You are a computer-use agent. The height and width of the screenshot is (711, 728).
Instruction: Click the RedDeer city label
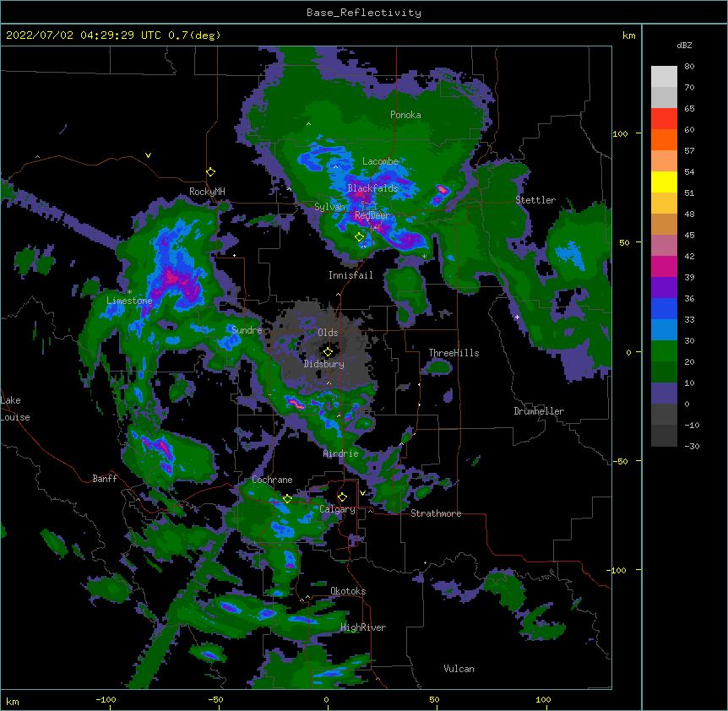372,215
